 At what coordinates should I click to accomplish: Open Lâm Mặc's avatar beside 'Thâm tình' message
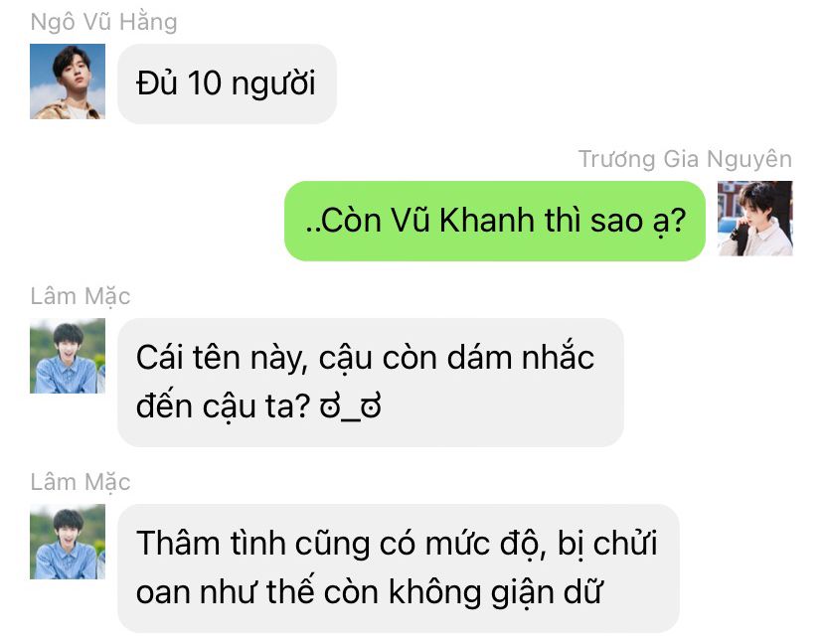(68, 542)
